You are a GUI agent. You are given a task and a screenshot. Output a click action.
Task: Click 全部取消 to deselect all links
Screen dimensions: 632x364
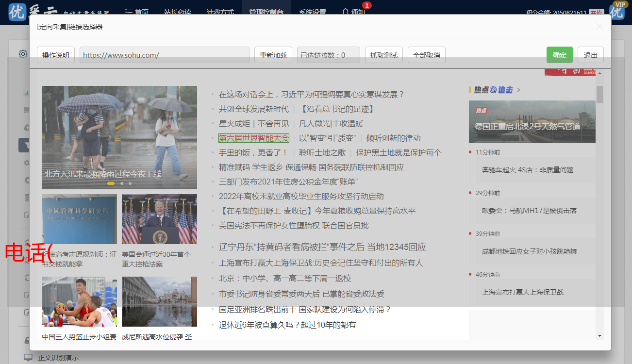pyautogui.click(x=427, y=55)
